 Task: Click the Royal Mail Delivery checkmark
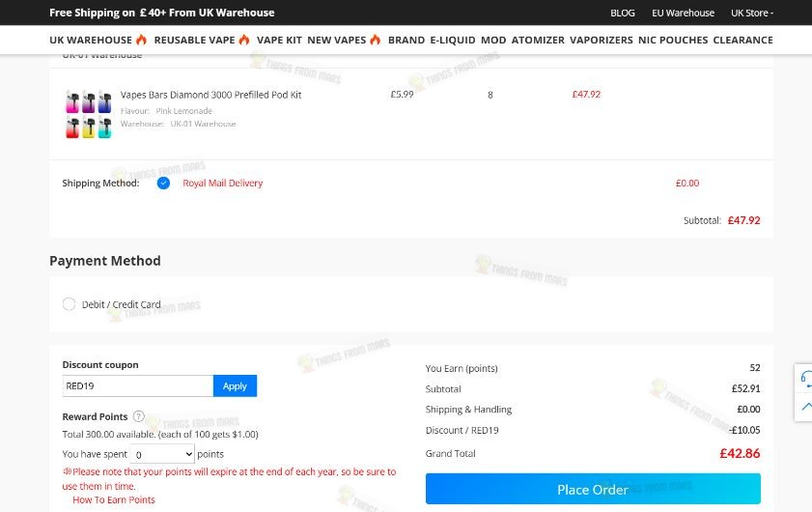pos(163,183)
